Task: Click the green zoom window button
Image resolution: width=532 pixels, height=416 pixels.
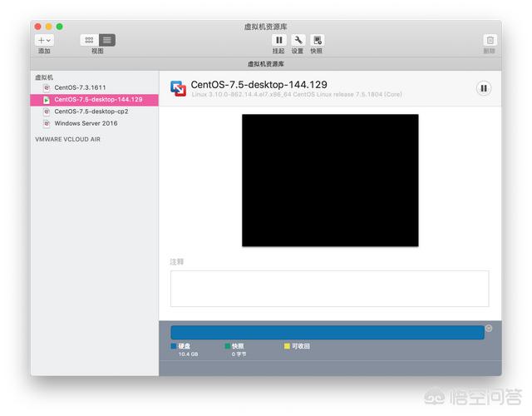Action: tap(59, 27)
